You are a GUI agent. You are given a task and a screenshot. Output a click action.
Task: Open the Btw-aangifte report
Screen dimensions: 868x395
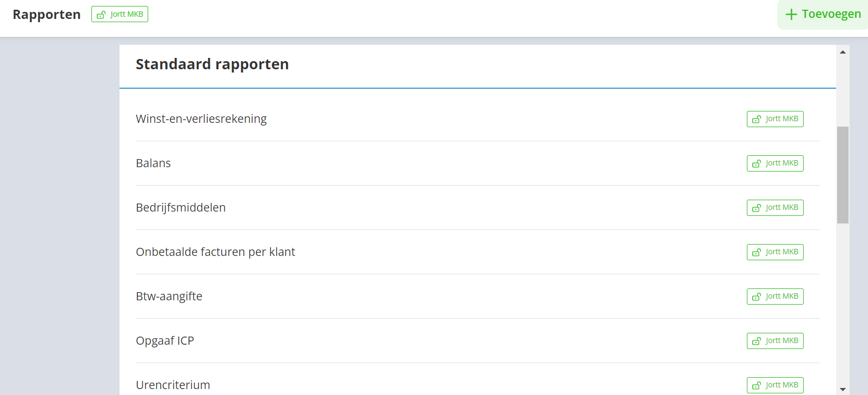pos(169,297)
